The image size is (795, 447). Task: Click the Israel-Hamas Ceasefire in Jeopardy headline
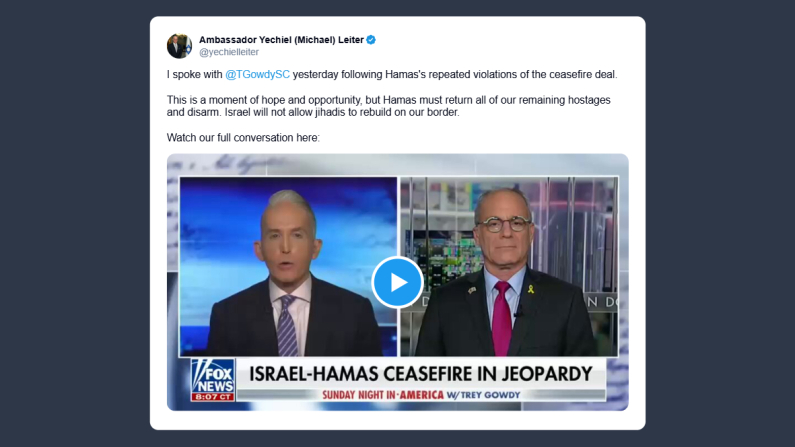pyautogui.click(x=420, y=374)
